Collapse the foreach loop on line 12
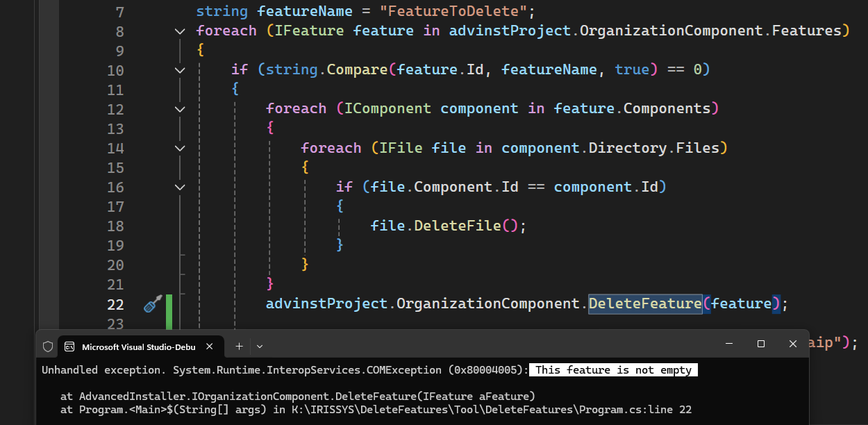868x425 pixels. point(179,109)
